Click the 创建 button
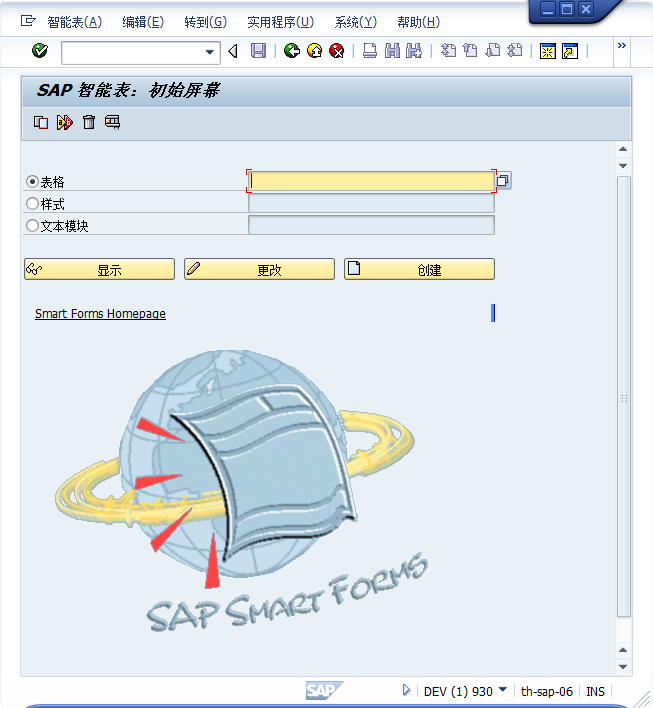 [419, 270]
